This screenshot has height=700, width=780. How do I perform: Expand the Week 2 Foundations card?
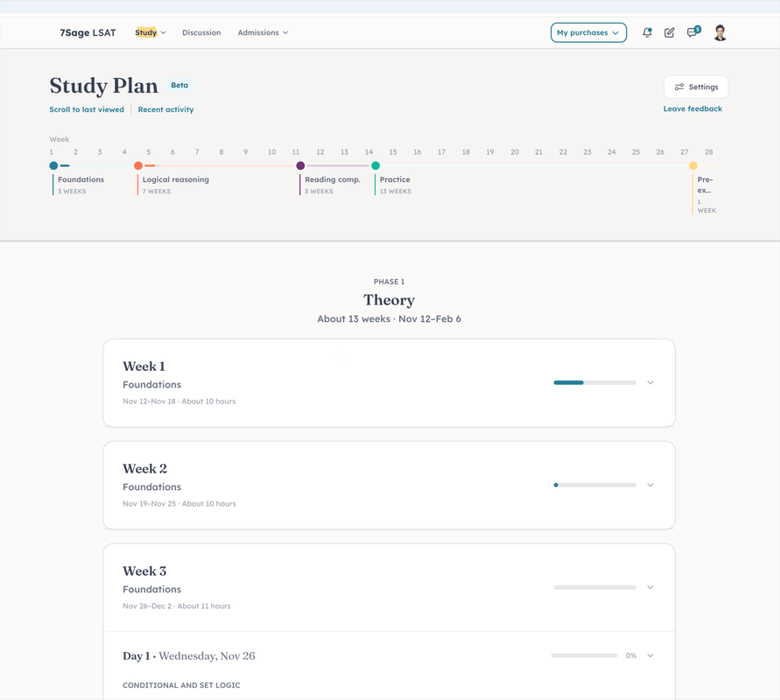tap(650, 485)
